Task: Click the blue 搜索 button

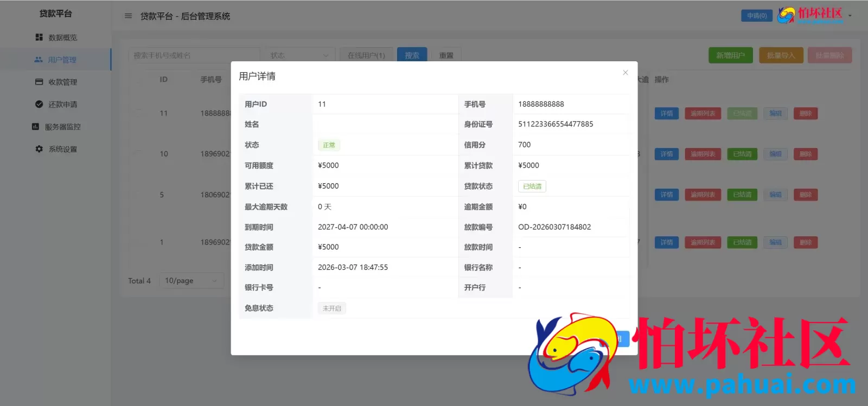Action: pyautogui.click(x=412, y=55)
